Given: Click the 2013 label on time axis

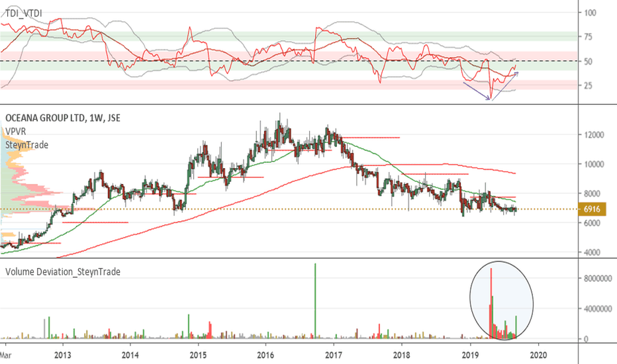Looking at the screenshot, I should pos(63,355).
